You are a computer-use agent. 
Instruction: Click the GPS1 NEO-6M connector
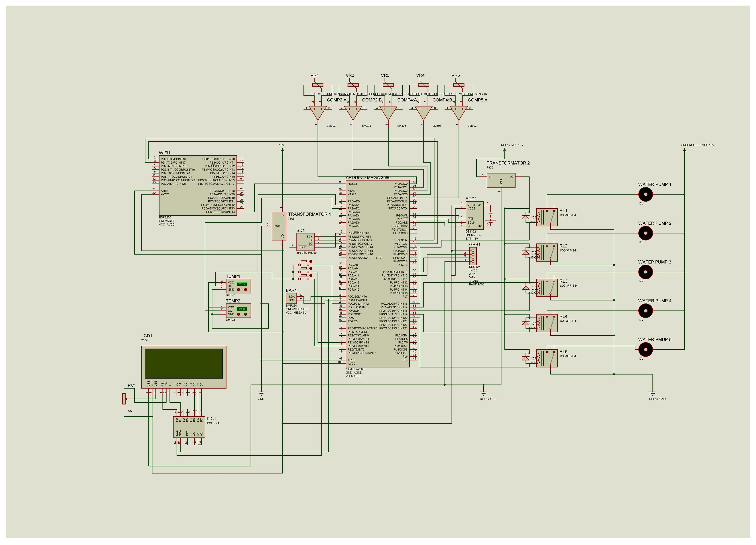tap(473, 256)
